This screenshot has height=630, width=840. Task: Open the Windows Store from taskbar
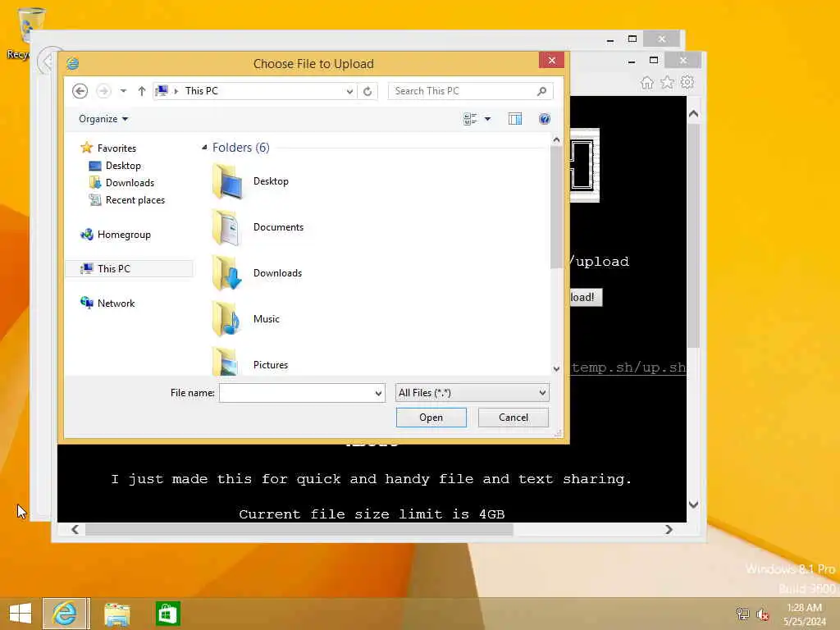pyautogui.click(x=167, y=614)
